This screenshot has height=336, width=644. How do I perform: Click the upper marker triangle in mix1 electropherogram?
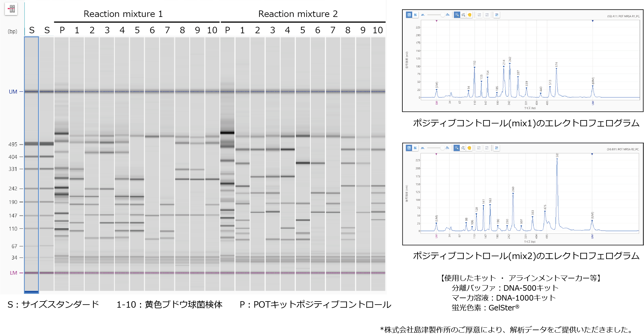pyautogui.click(x=593, y=21)
